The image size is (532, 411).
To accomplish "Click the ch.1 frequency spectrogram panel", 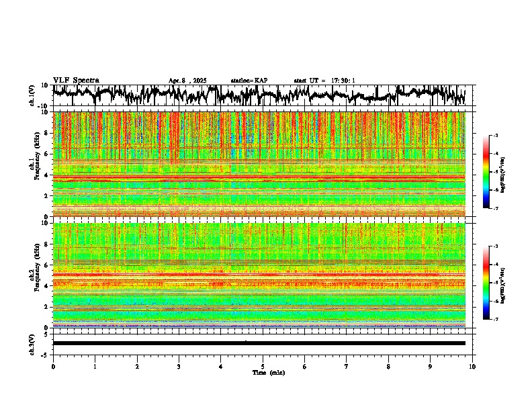I will (259, 164).
